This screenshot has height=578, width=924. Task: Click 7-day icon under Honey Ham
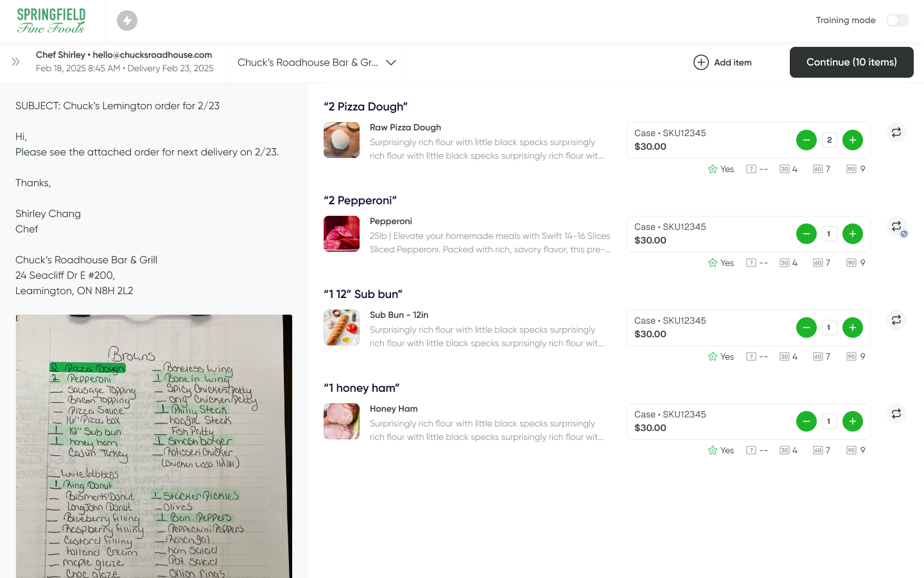point(751,450)
